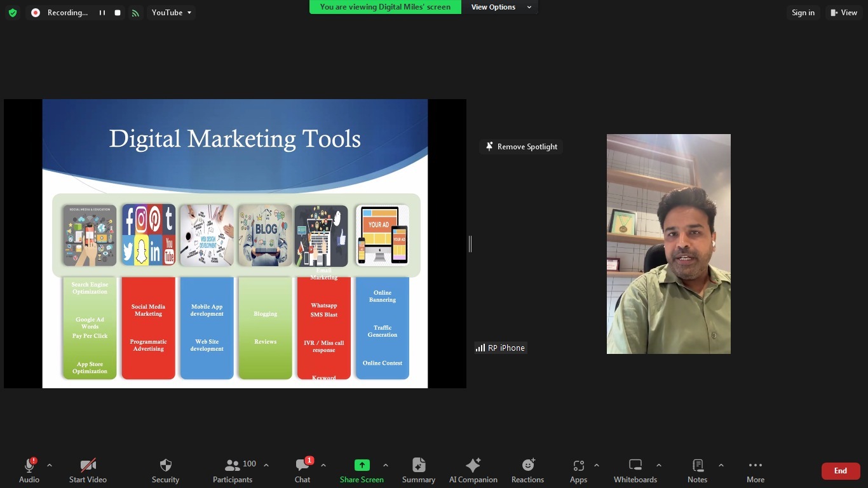Open the AI Companion panel
868x488 pixels.
click(x=473, y=466)
